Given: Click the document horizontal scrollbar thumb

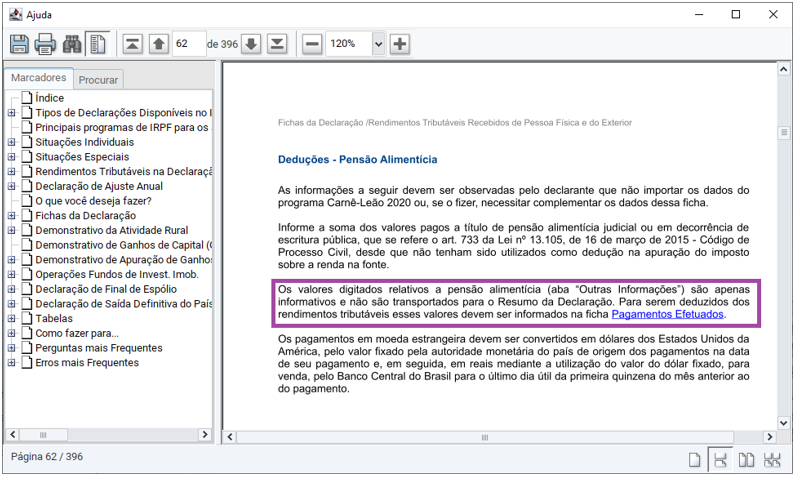Looking at the screenshot, I should pos(485,438).
